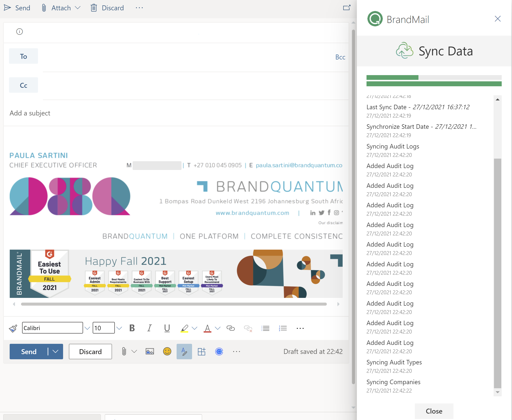Apply yellow highlight color
512x420 pixels.
184,329
